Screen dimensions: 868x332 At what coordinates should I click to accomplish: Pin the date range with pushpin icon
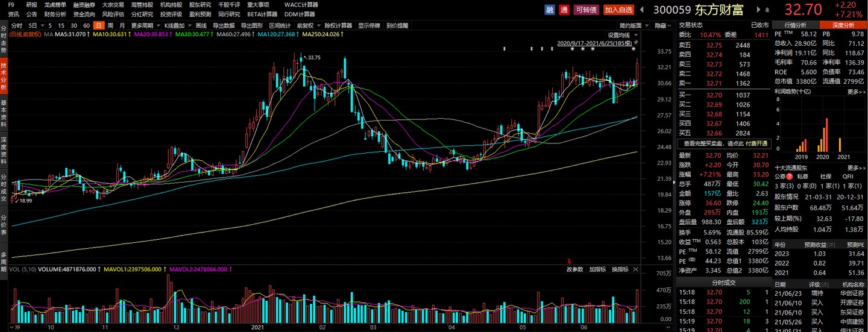point(636,43)
